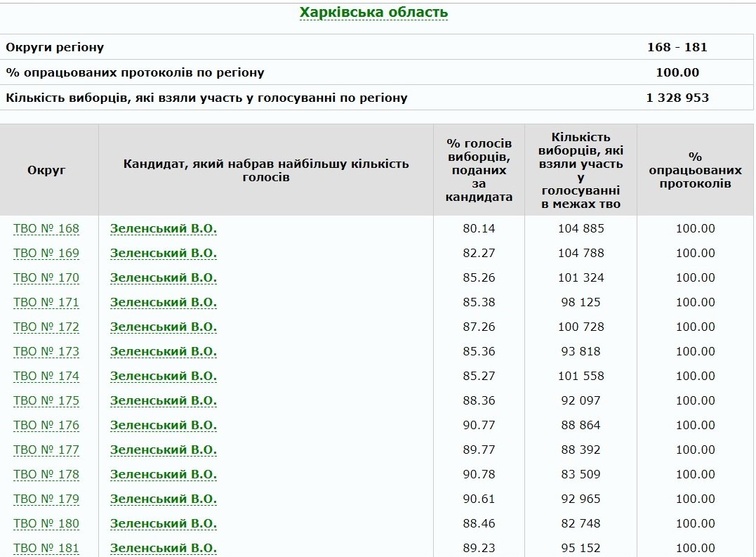
Task: Click Зеленський В.О. in the ТВО № 168 row
Action: pyautogui.click(x=164, y=229)
